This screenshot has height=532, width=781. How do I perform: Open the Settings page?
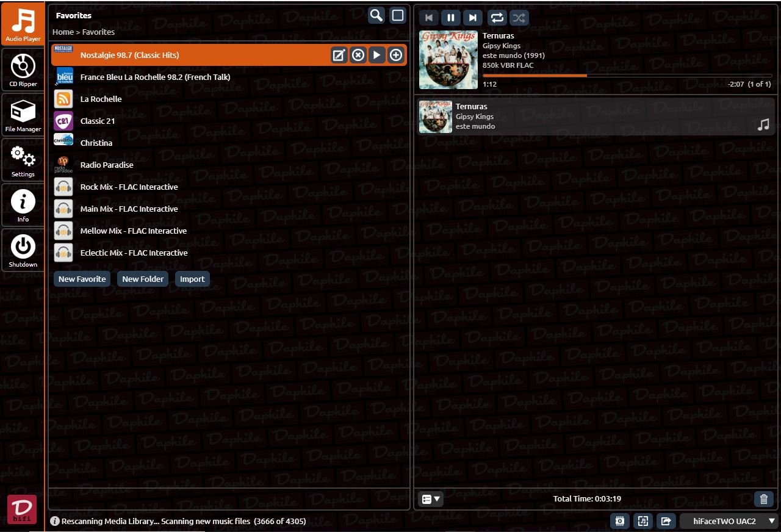(23, 160)
